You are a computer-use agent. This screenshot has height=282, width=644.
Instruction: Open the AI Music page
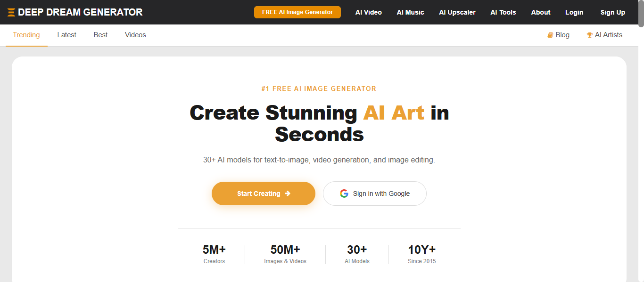(x=410, y=12)
